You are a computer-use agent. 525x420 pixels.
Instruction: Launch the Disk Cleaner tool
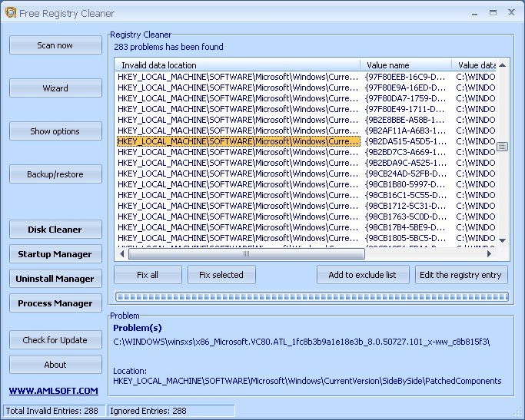pos(55,230)
